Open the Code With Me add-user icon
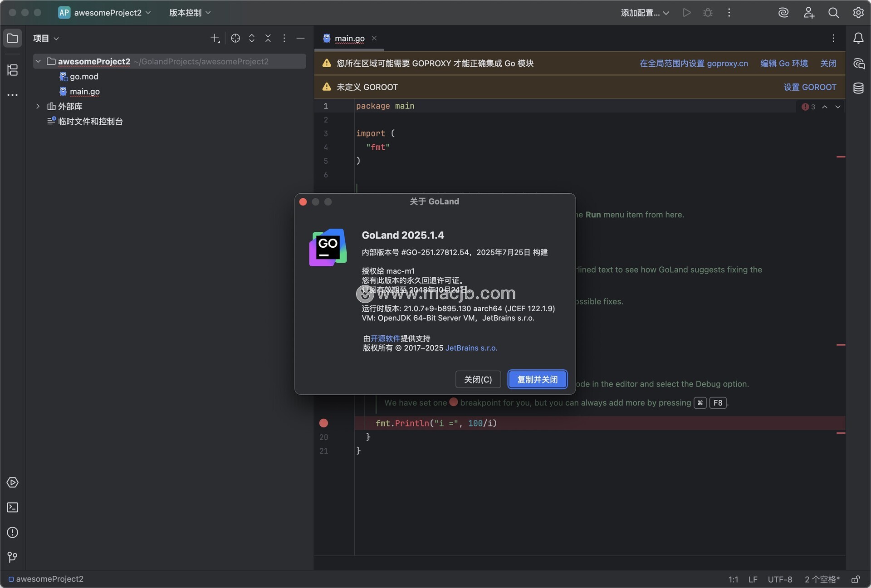 click(x=809, y=13)
